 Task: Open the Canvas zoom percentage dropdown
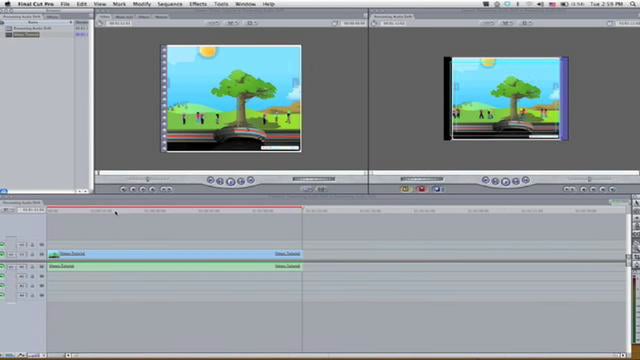(x=488, y=23)
